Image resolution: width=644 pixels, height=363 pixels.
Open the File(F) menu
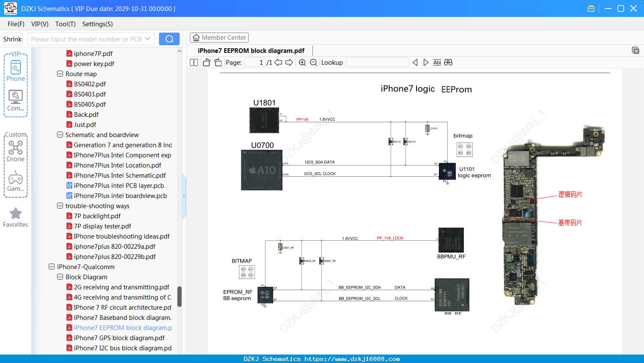click(16, 24)
